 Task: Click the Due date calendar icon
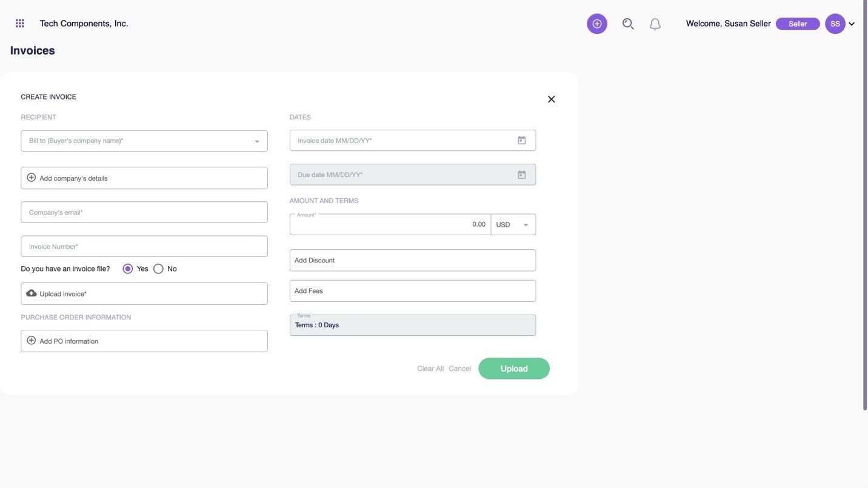pyautogui.click(x=521, y=175)
